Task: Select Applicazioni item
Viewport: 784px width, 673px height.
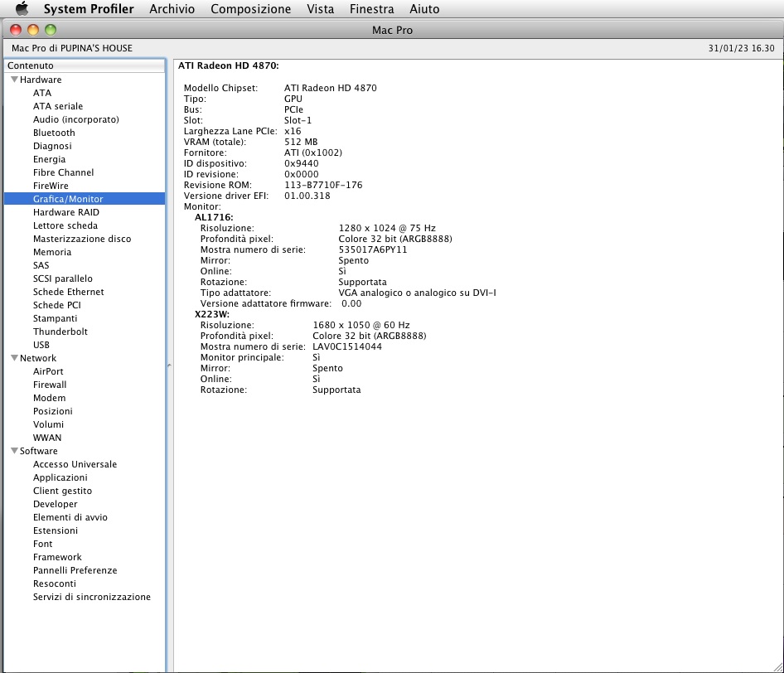Action: pyautogui.click(x=60, y=477)
